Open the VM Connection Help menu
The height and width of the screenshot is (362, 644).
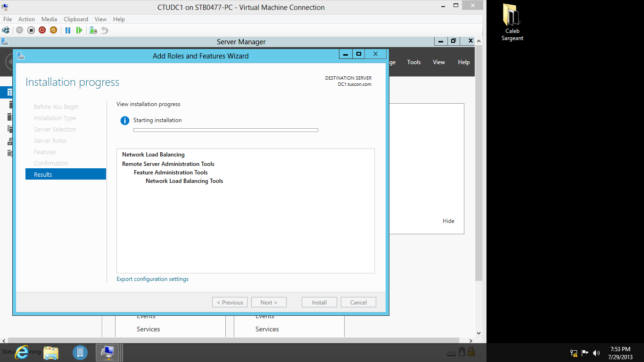[119, 19]
